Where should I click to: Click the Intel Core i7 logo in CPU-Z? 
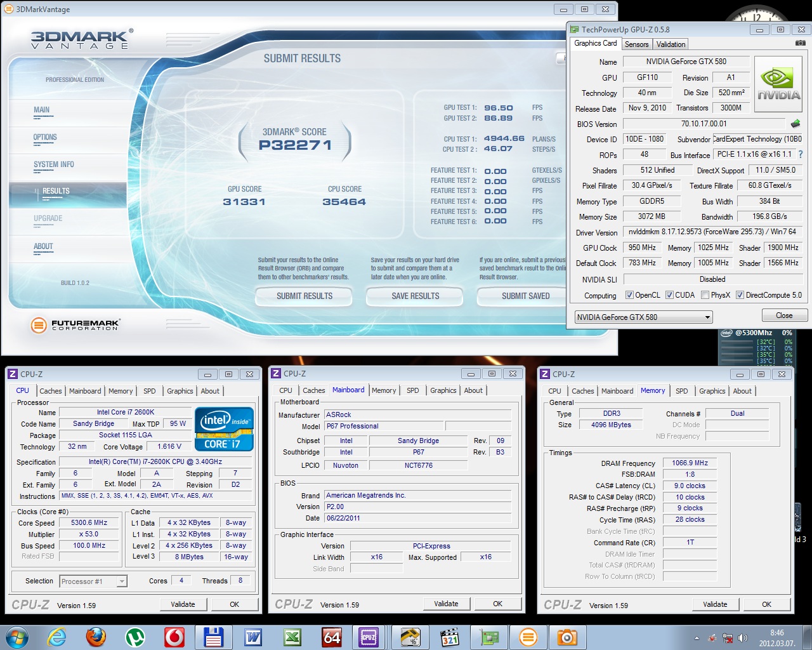224,430
